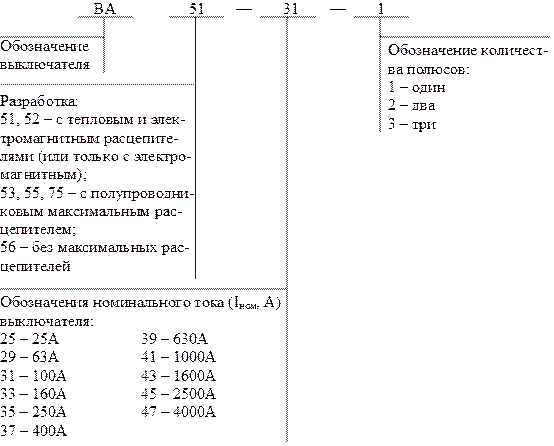Click the pole entry '3 – три'
The image size is (554, 446).
412,124
